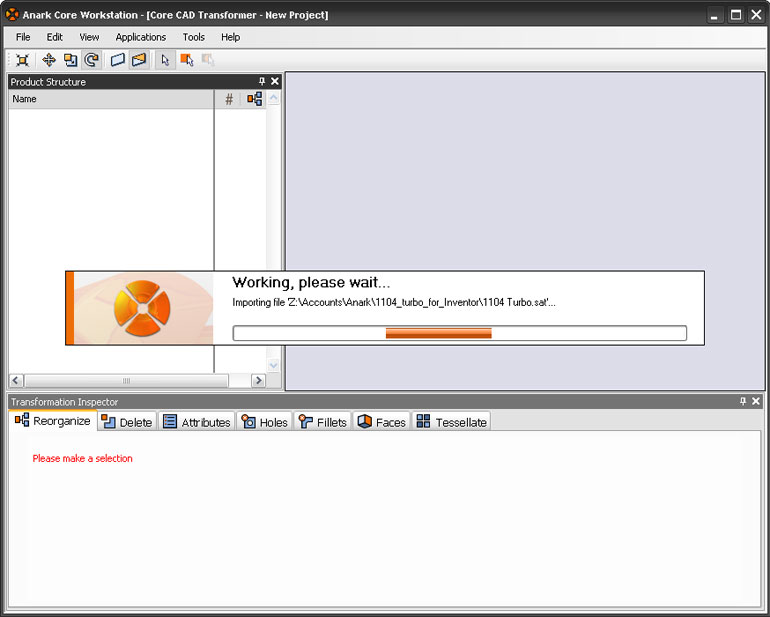
Task: Click the Name column header
Action: point(111,99)
